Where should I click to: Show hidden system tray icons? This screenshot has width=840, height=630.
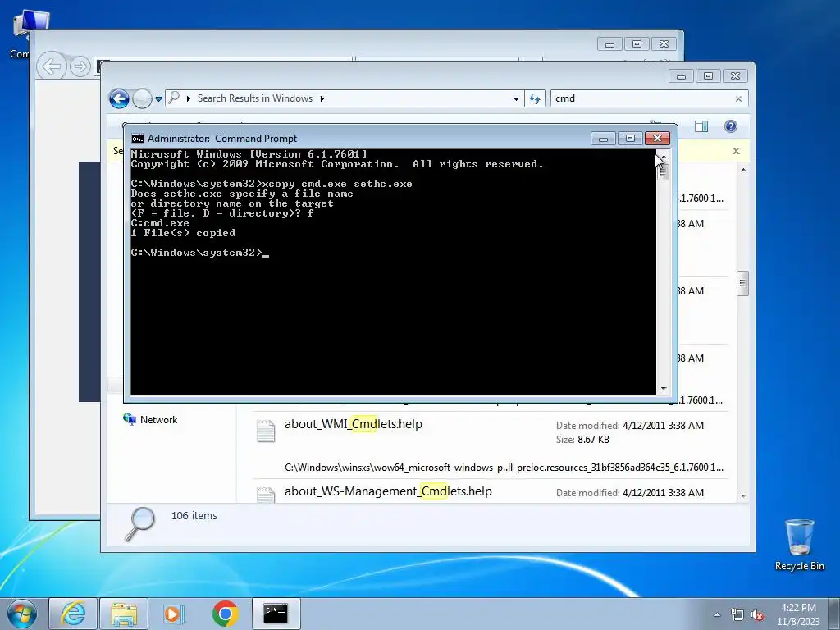(x=717, y=614)
